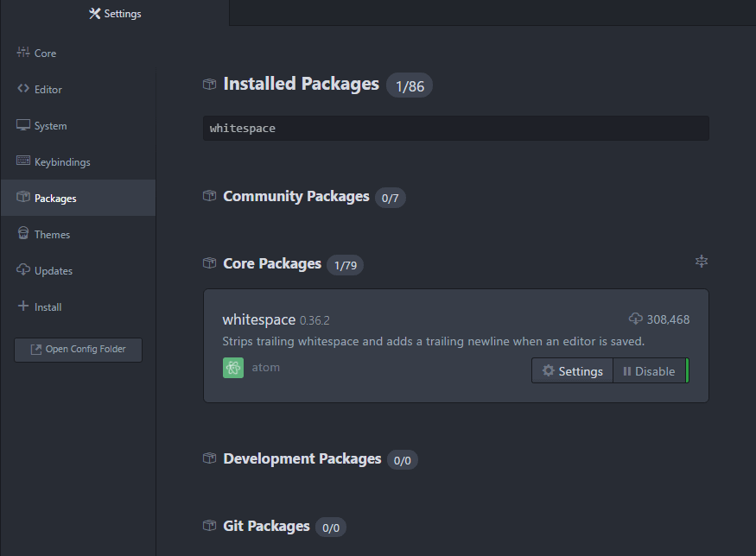Click the Open Config Folder button
Viewport: 756px width, 556px height.
(78, 350)
